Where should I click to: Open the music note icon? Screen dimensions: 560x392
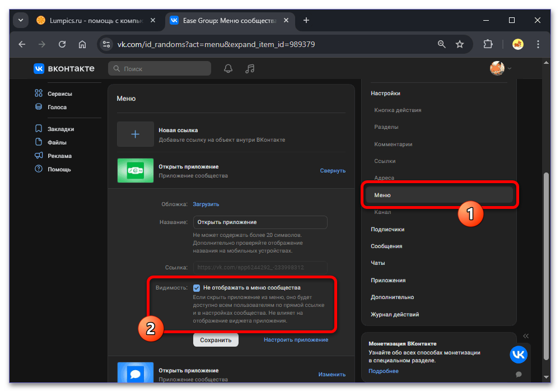[250, 68]
